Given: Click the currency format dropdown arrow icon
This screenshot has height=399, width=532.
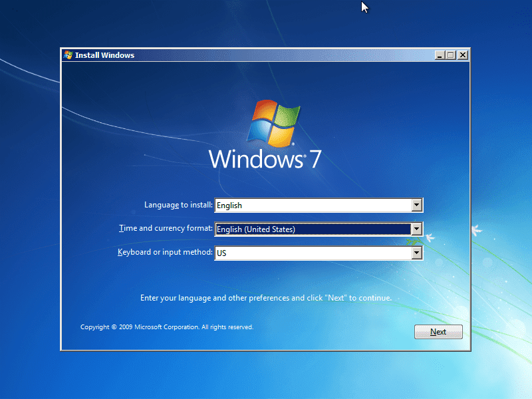Looking at the screenshot, I should pos(417,229).
